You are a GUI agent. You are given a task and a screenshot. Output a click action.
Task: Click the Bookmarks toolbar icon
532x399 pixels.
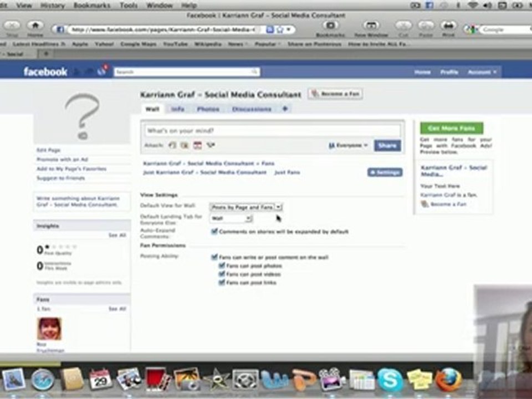(x=330, y=25)
